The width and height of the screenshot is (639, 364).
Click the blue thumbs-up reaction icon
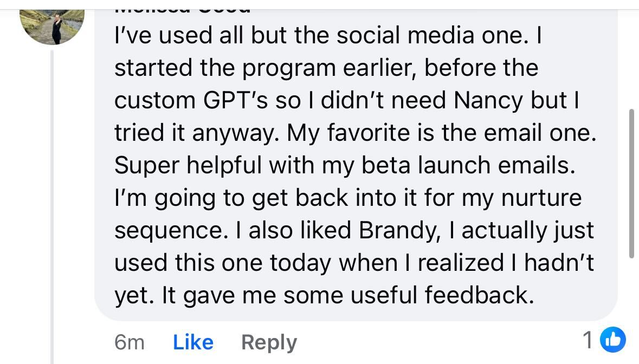coord(614,340)
